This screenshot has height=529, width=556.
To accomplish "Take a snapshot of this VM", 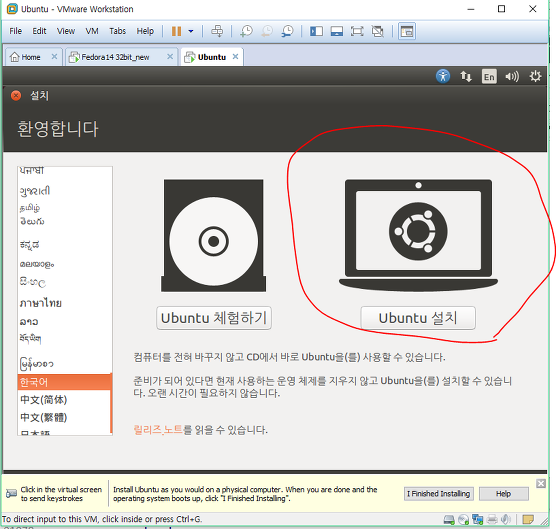I will 246,31.
